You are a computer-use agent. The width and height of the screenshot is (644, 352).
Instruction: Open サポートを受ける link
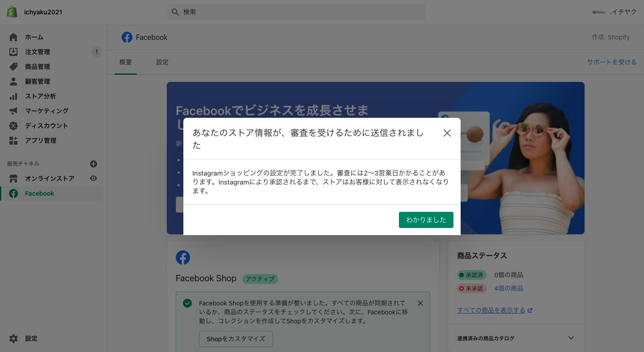pyautogui.click(x=612, y=62)
